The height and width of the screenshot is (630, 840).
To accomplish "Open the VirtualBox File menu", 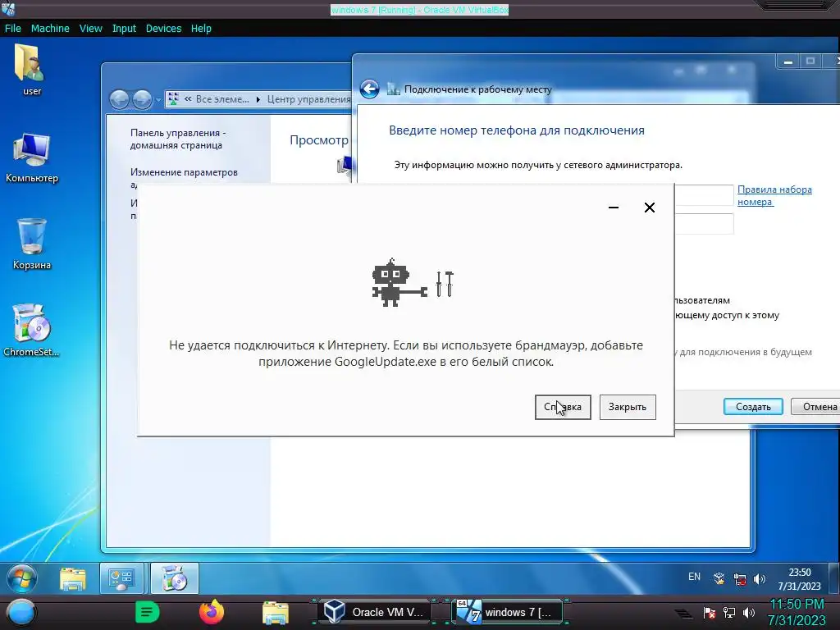I will (x=13, y=29).
